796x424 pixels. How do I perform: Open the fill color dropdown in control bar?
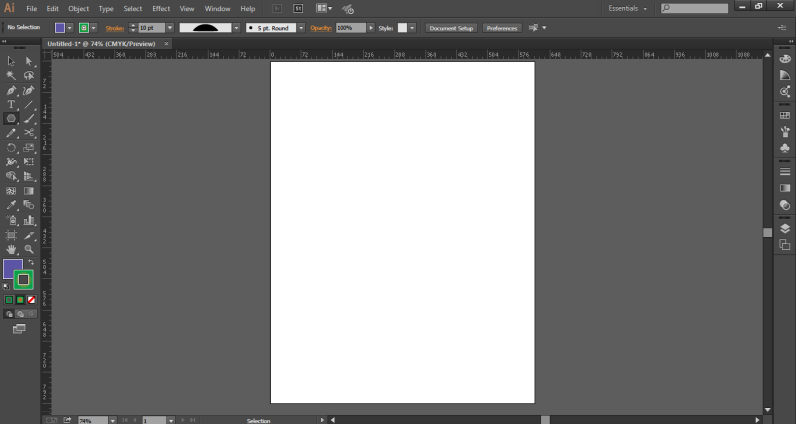tap(70, 28)
